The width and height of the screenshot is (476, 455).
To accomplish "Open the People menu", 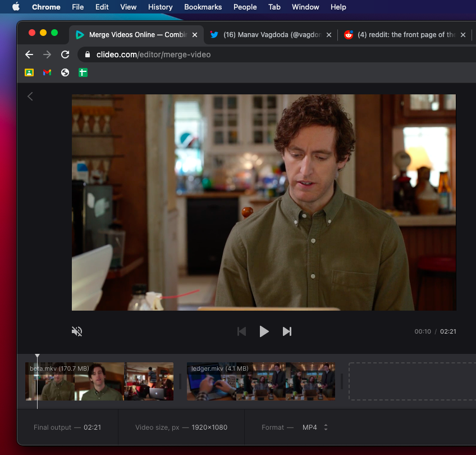I will coord(245,7).
